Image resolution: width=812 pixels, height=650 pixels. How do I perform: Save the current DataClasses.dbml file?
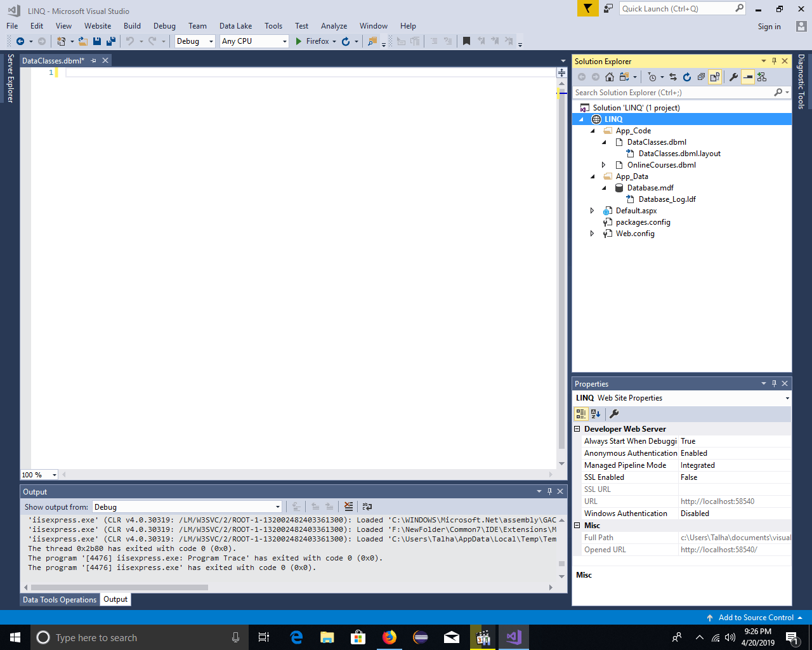click(x=97, y=41)
